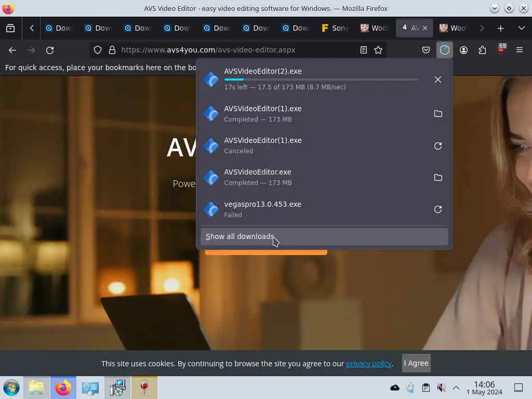Viewport: 532px width, 399px height.
Task: Retry the canceled AVSVideoEditor(1).exe download
Action: coord(438,146)
